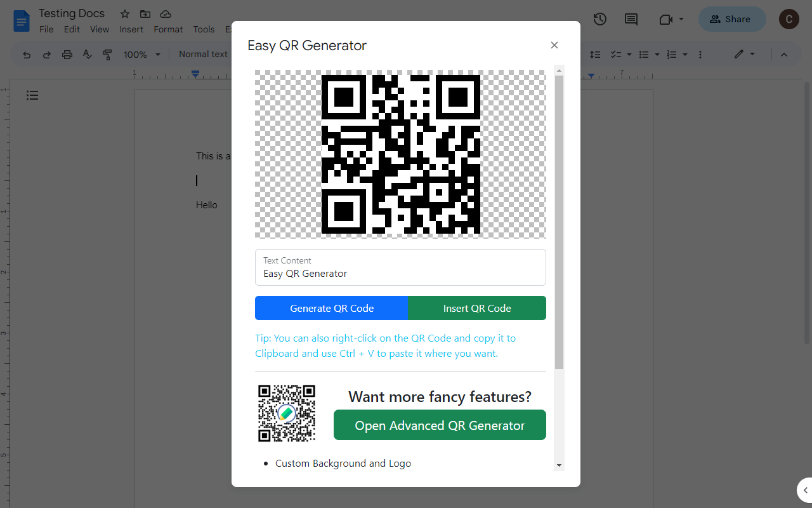
Task: Open the Google Docs home icon
Action: 22,20
